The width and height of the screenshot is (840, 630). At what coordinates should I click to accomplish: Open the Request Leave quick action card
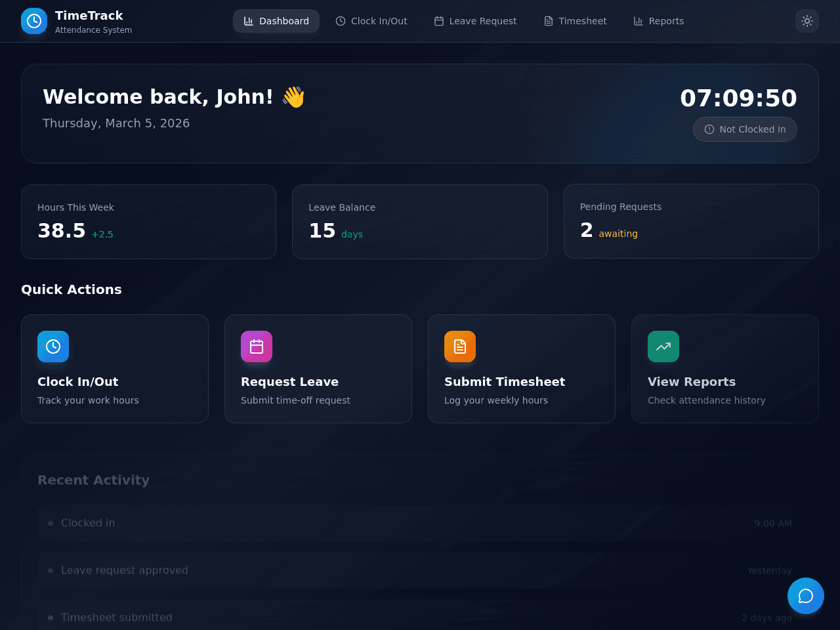coord(318,369)
